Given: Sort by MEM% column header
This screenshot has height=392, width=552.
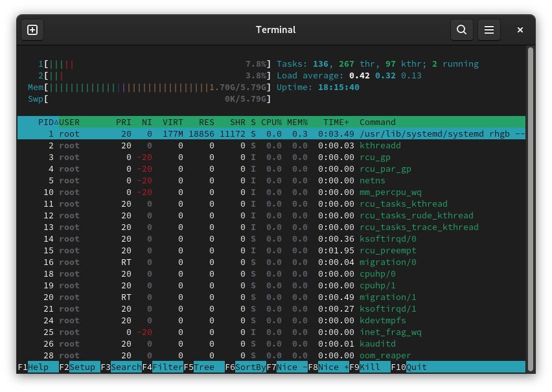Looking at the screenshot, I should point(297,122).
